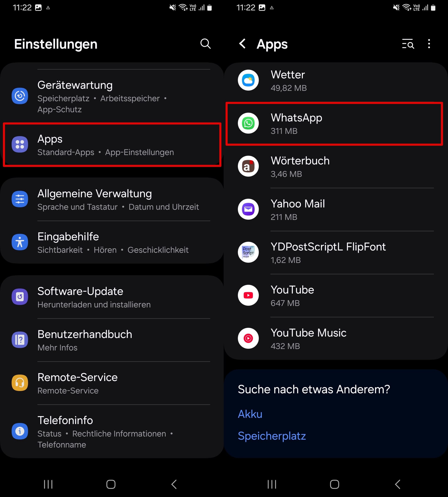Go back from the Apps screen
Screen dimensions: 448x497
242,44
